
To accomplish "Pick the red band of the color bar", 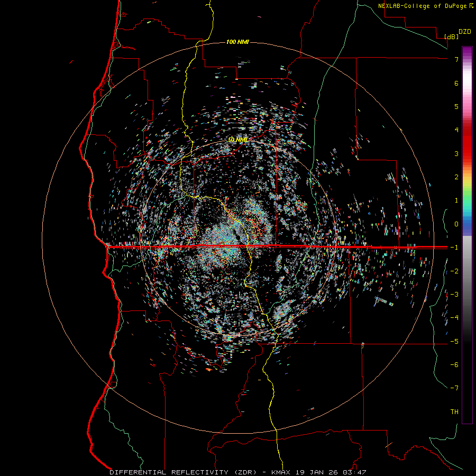I will pyautogui.click(x=467, y=146).
